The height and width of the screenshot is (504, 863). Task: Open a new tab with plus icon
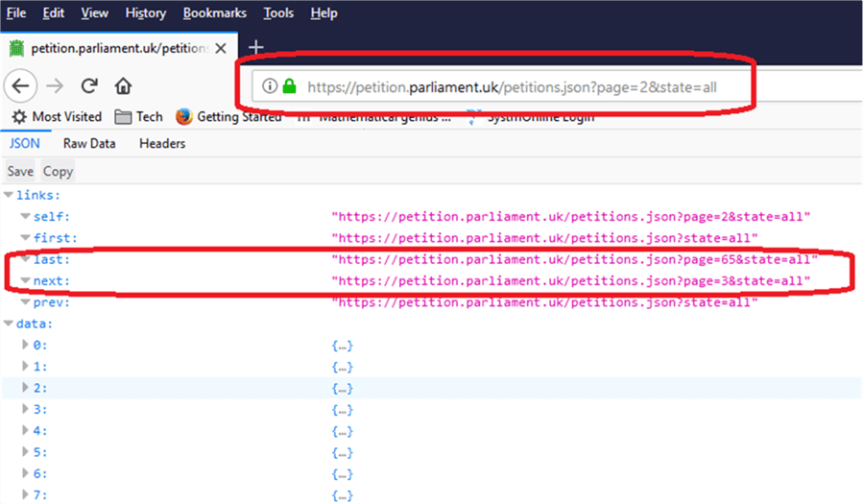[x=256, y=48]
